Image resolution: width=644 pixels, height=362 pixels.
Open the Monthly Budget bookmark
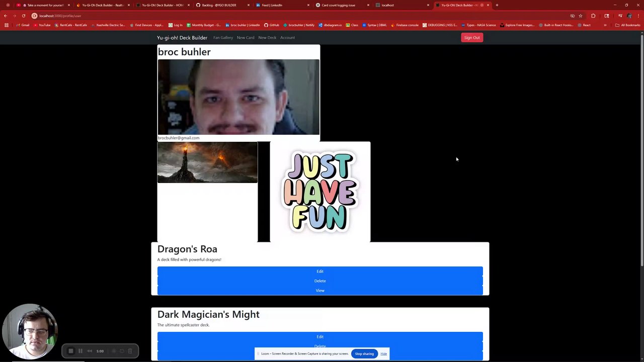pos(204,25)
